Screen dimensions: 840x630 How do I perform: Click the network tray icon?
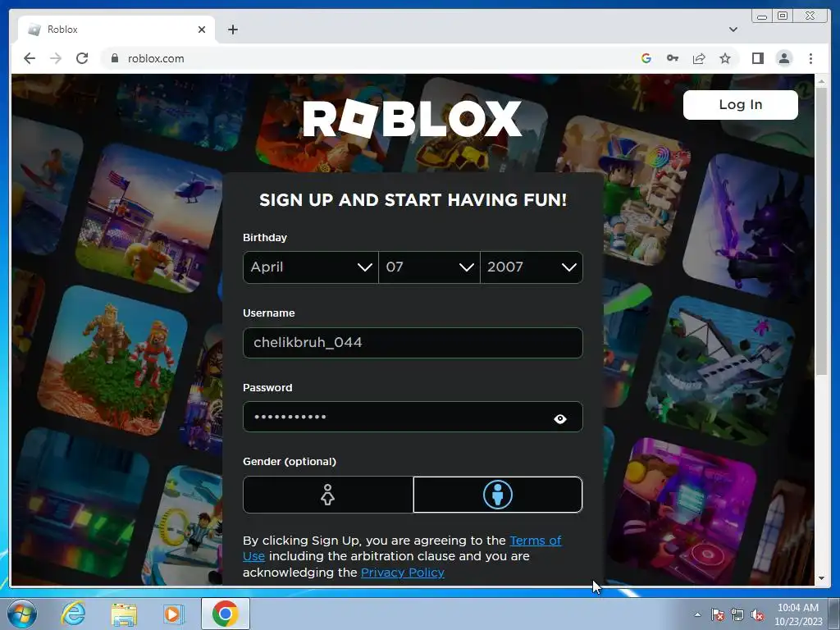[737, 615]
